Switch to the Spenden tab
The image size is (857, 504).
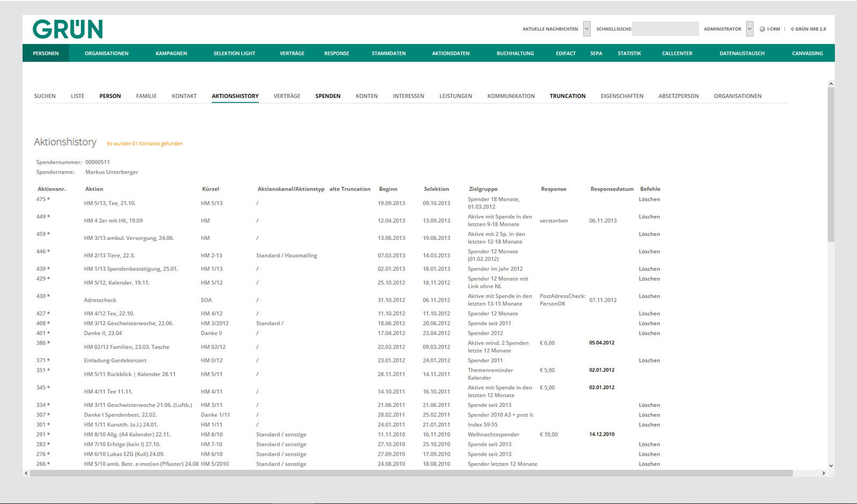(x=328, y=96)
